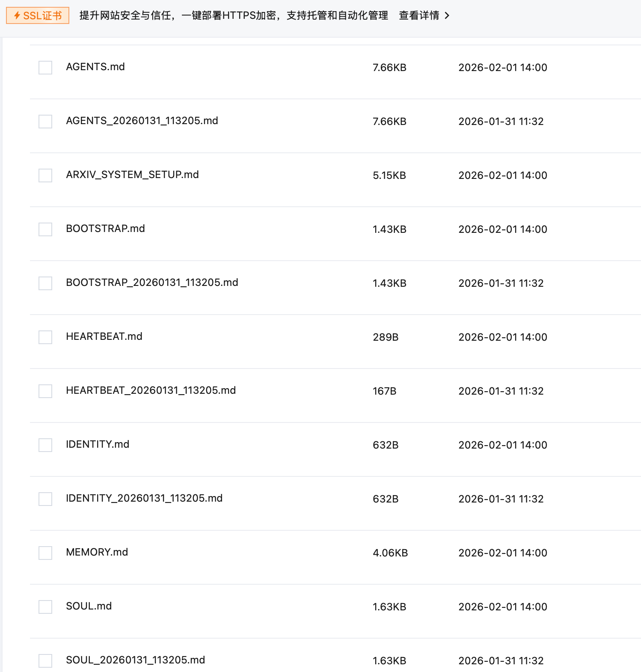Toggle the SOUL.md checkbox
This screenshot has height=672, width=641.
[45, 607]
